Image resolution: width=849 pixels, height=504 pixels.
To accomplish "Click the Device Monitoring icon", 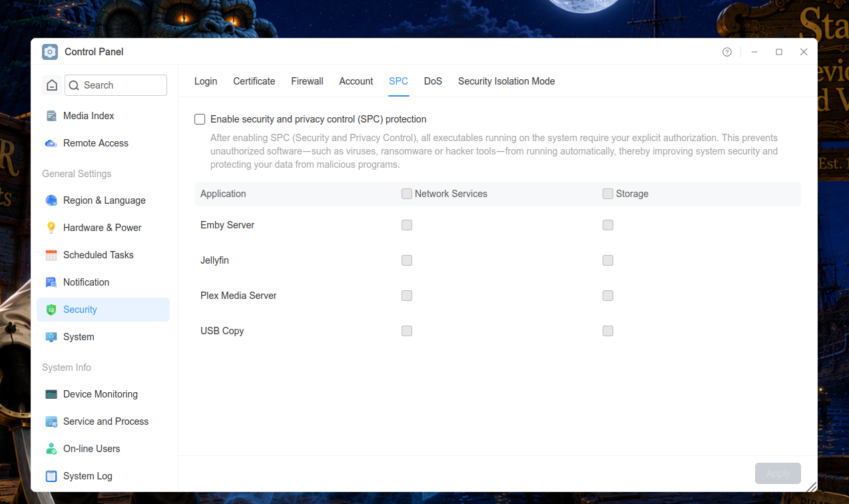I will click(51, 394).
